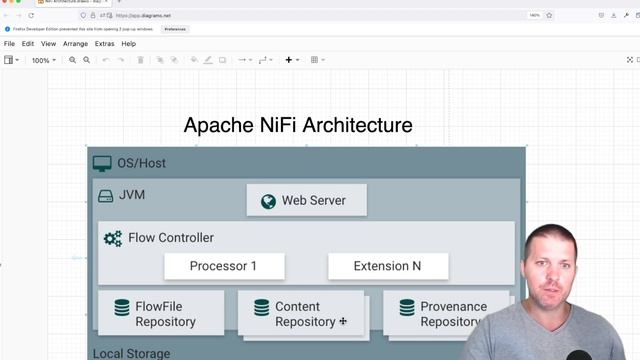Open the File menu
This screenshot has width=640, height=360.
coord(9,44)
